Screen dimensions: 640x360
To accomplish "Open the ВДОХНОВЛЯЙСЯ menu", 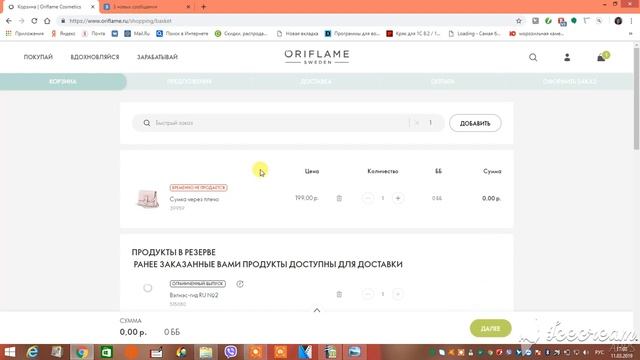I will pos(95,57).
